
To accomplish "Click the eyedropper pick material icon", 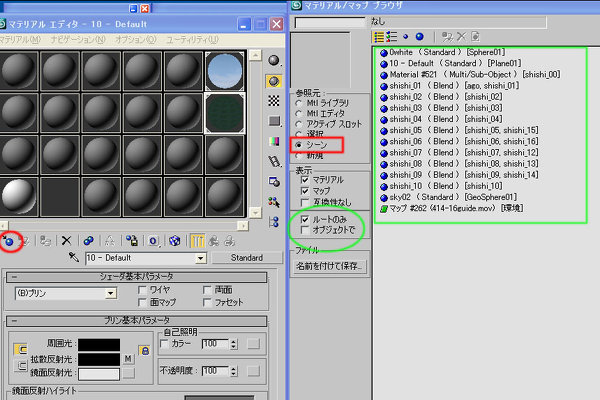I will pyautogui.click(x=73, y=258).
